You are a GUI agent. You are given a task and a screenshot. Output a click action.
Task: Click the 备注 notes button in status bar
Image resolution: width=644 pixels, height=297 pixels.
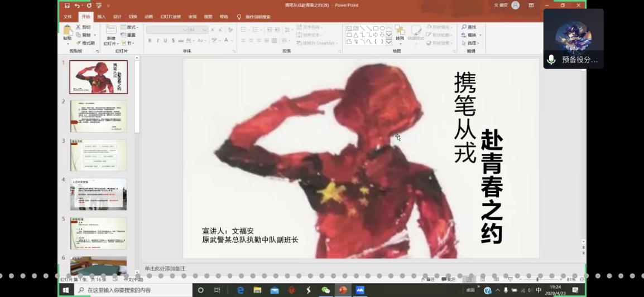[x=428, y=279]
